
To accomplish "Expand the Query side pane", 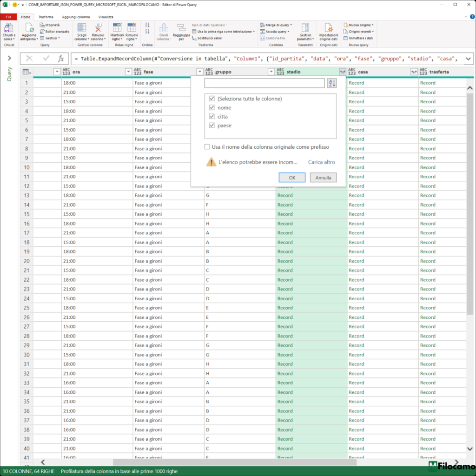I will click(9, 58).
